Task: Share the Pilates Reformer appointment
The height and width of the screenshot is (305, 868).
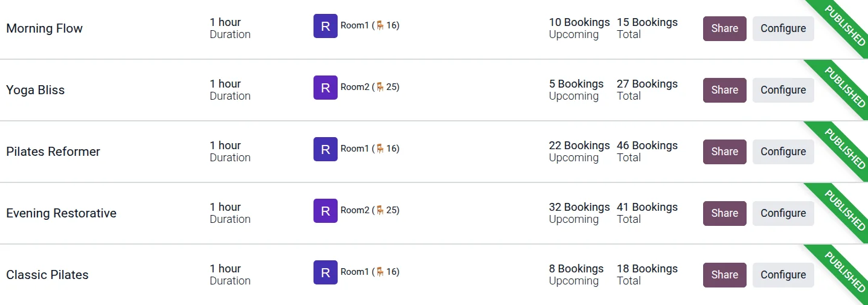Action: 724,152
